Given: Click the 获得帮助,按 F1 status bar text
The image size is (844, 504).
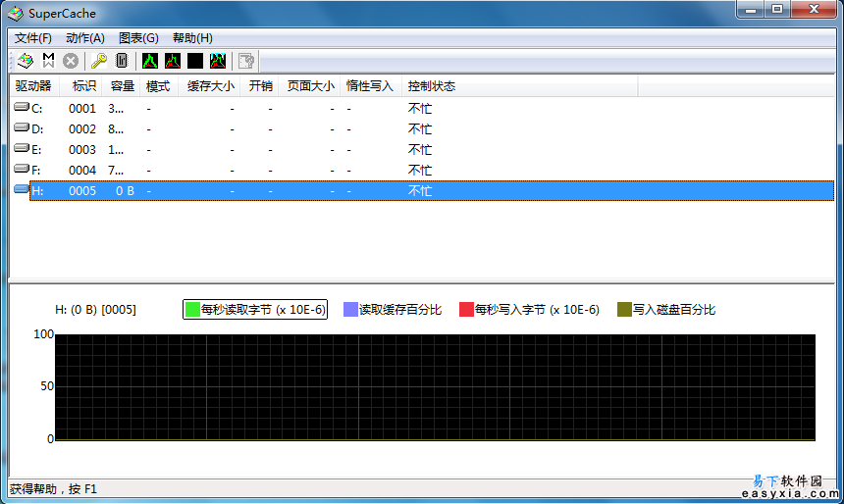Looking at the screenshot, I should coord(53,489).
